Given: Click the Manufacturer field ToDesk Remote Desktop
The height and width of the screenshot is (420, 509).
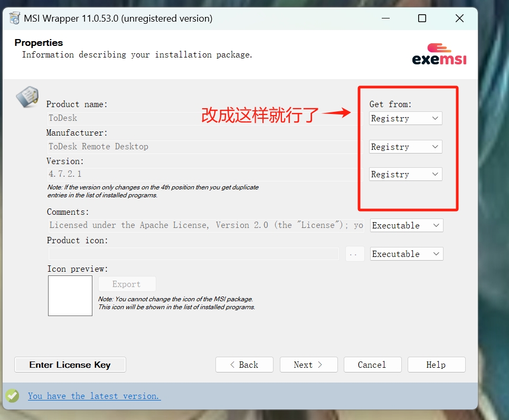Looking at the screenshot, I should tap(205, 147).
